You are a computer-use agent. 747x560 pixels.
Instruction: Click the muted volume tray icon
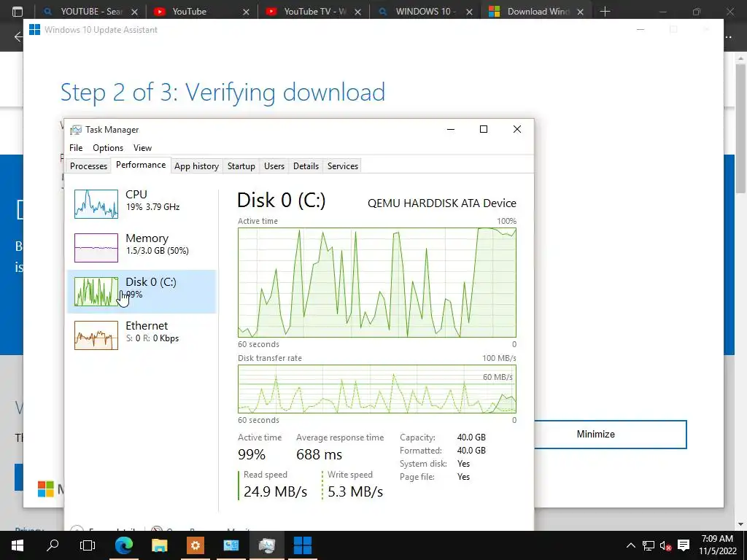click(666, 545)
